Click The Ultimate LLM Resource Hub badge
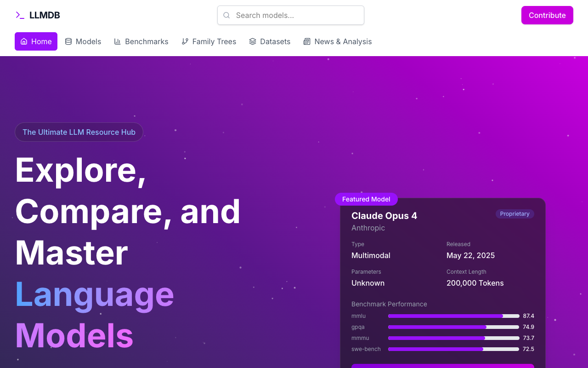The image size is (588, 368). [79, 132]
